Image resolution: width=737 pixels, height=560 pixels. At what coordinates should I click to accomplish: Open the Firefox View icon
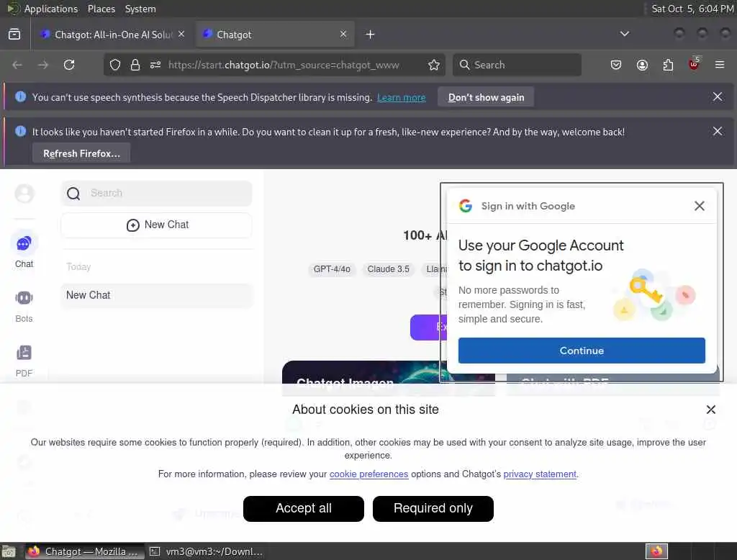click(x=14, y=35)
